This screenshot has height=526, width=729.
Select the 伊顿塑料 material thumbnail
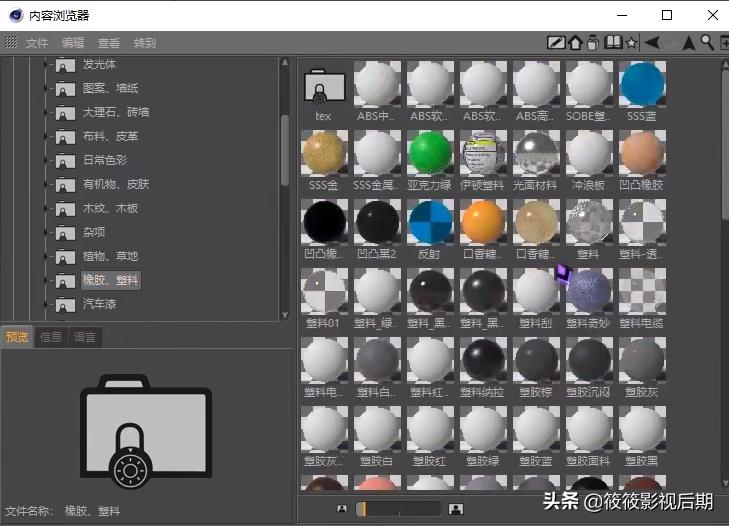point(483,153)
